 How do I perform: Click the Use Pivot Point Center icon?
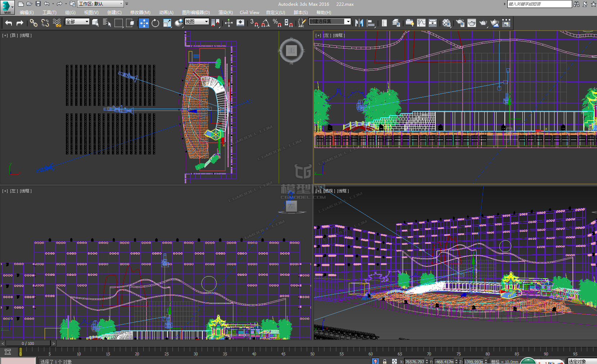(x=215, y=23)
